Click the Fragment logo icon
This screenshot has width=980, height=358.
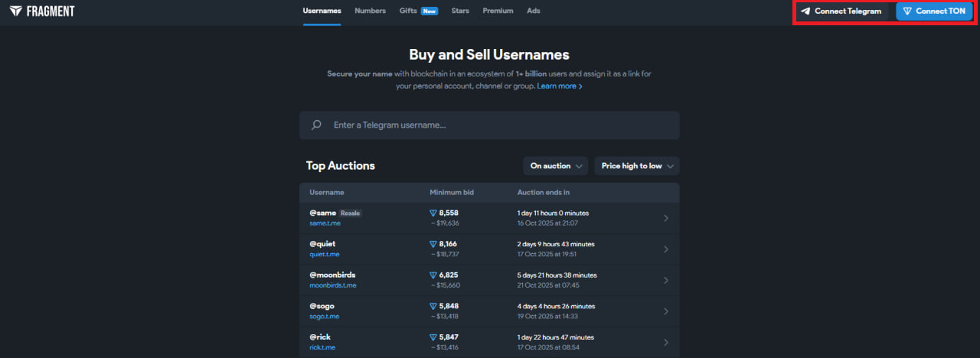[x=15, y=11]
